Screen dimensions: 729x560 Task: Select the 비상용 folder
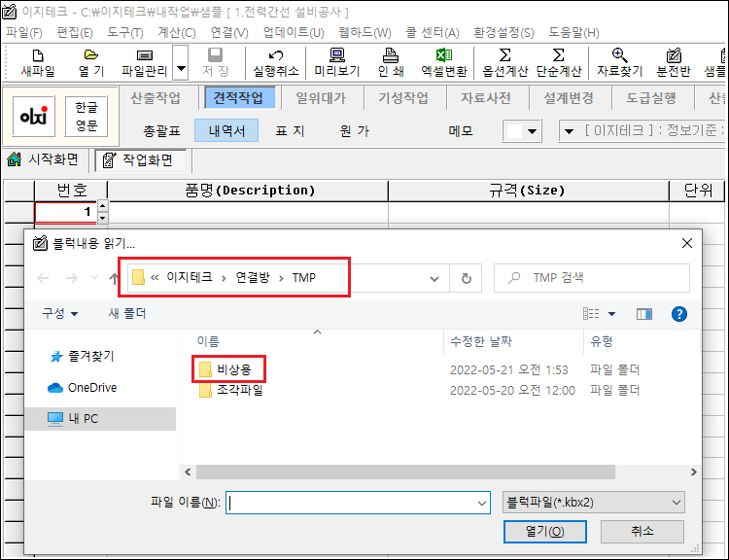[x=226, y=369]
